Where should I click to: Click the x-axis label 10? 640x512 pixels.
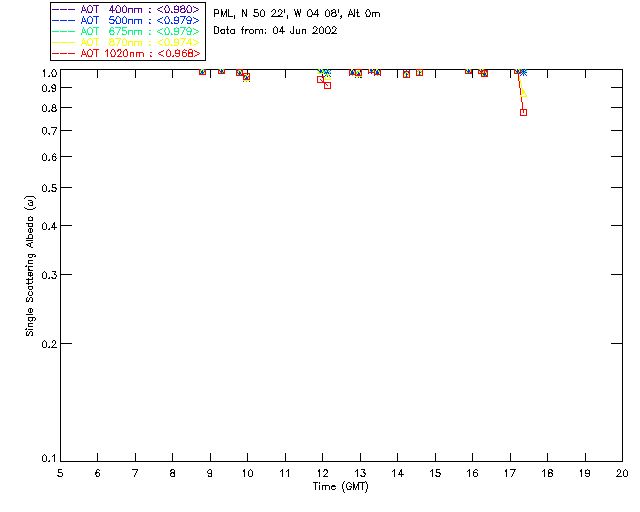pyautogui.click(x=247, y=473)
